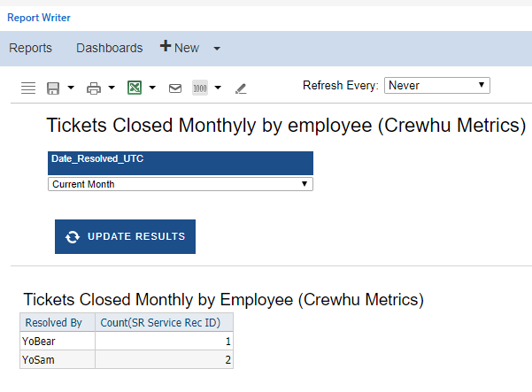Image resolution: width=532 pixels, height=392 pixels.
Task: Click the pencil edit report icon
Action: [241, 88]
